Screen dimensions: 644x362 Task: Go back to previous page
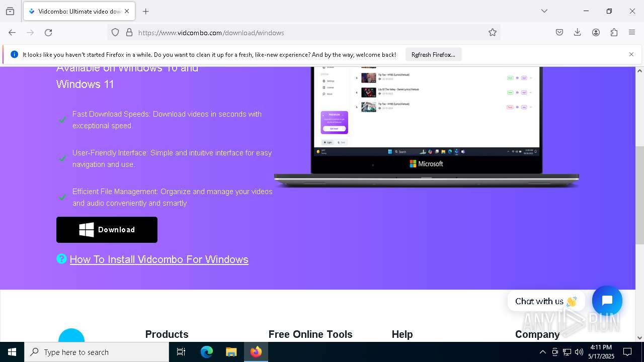(12, 33)
